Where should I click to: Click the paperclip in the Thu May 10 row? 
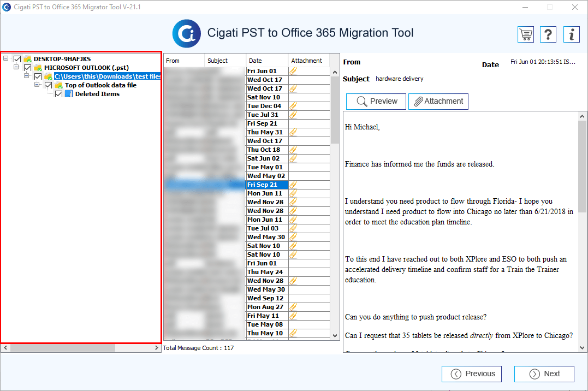click(x=293, y=333)
